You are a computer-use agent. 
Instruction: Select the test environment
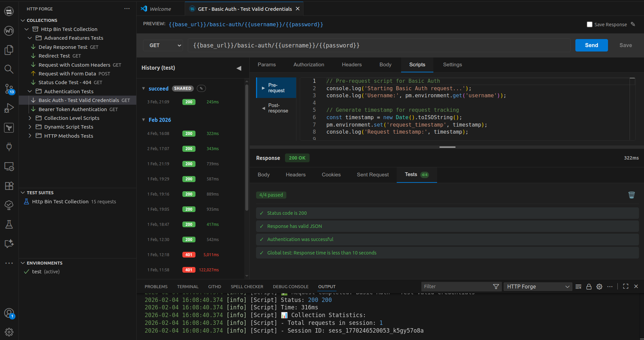point(77,272)
